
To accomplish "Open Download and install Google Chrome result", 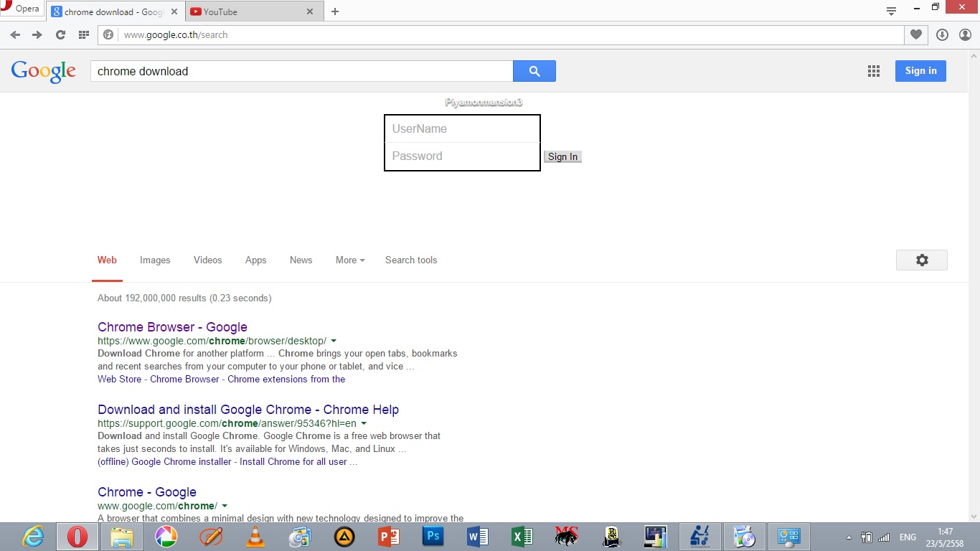I will pyautogui.click(x=248, y=410).
